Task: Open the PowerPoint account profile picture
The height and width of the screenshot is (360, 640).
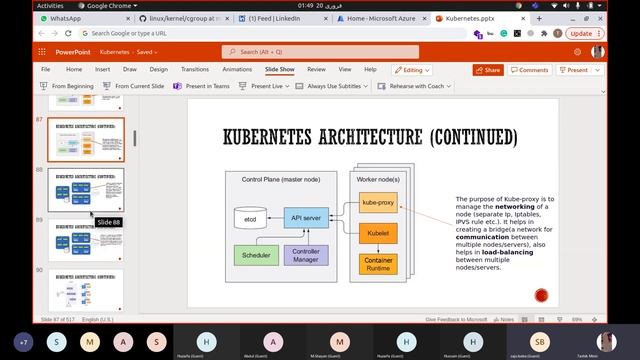Action: 598,52
